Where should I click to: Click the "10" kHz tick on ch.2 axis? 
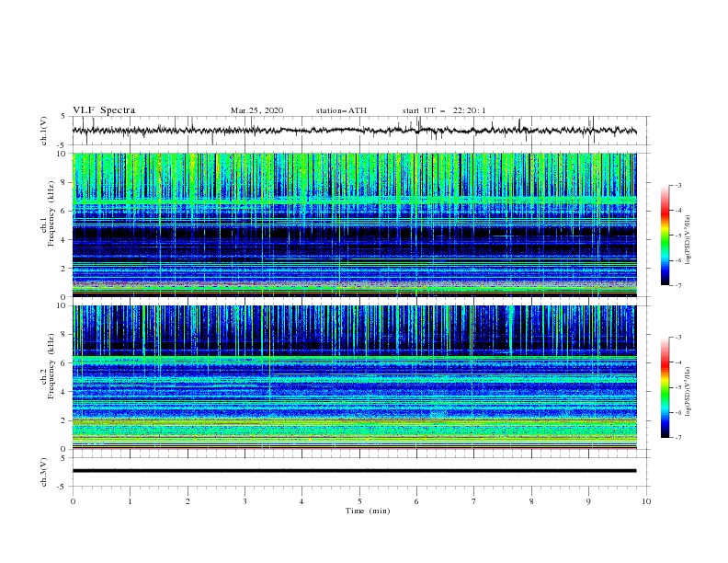(x=62, y=305)
